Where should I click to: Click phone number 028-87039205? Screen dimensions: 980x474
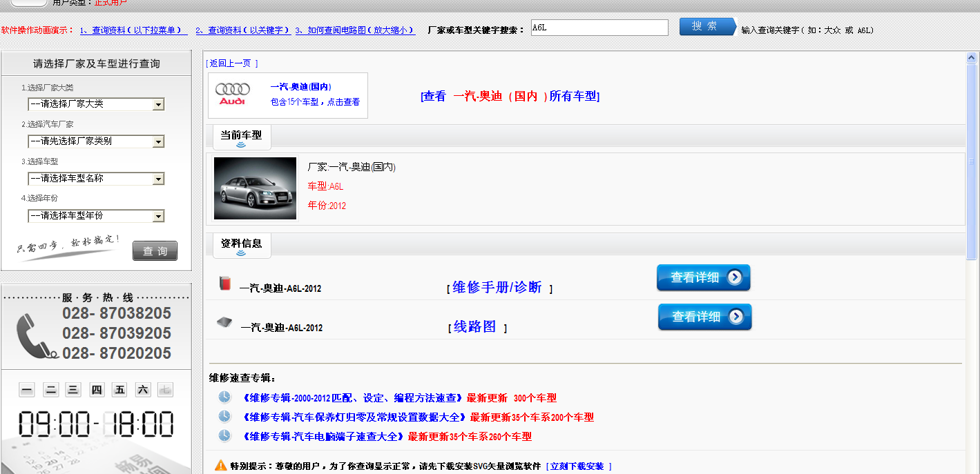pyautogui.click(x=117, y=334)
